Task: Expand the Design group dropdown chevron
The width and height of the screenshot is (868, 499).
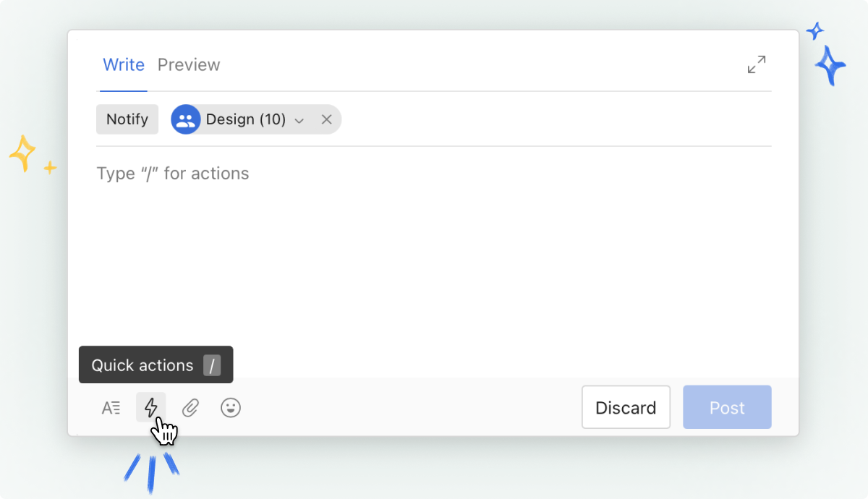Action: click(x=299, y=120)
